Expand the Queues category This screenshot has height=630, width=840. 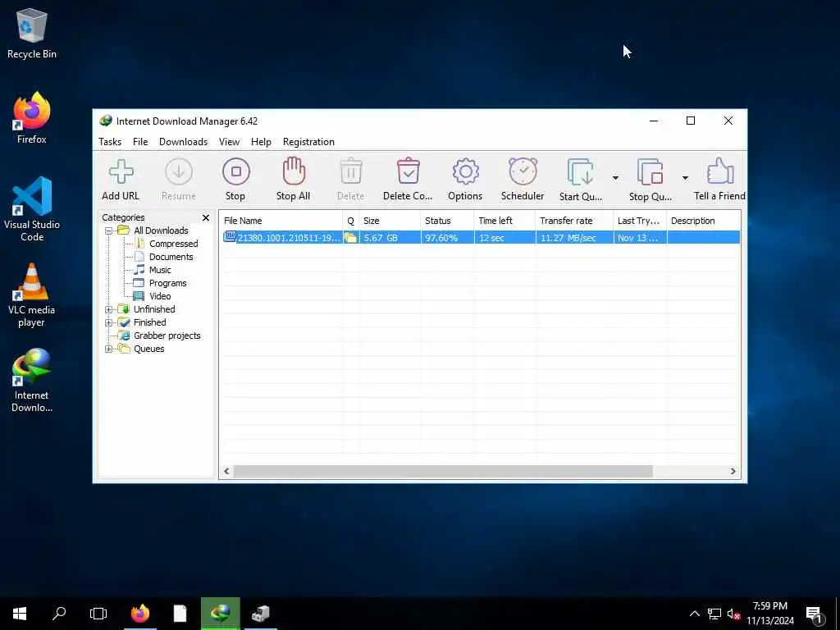point(109,349)
